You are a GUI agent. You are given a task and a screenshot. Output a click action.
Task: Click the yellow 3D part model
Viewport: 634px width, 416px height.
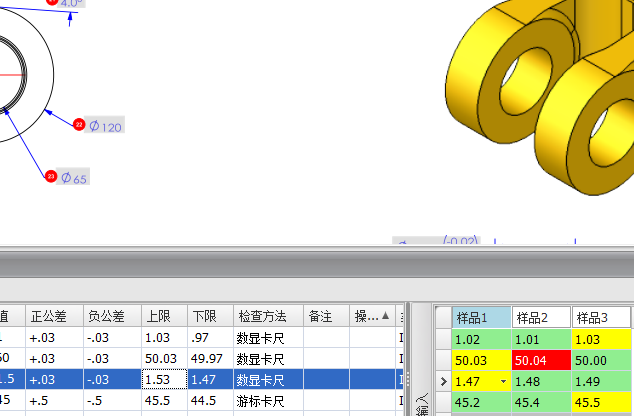[x=540, y=100]
